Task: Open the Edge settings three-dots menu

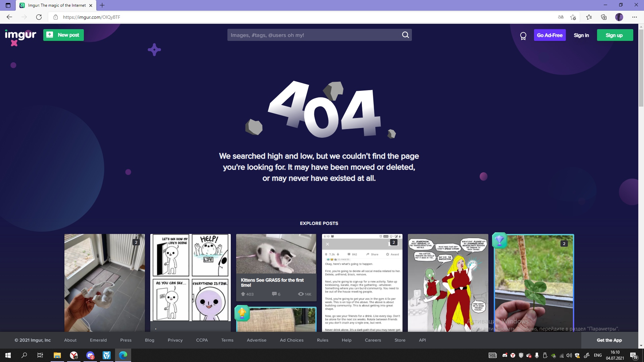Action: tap(634, 17)
